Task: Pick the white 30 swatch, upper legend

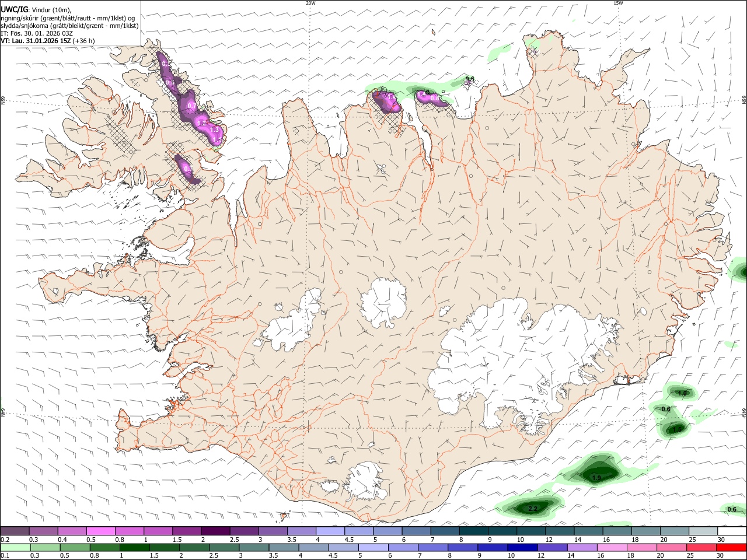Action: 732,531
